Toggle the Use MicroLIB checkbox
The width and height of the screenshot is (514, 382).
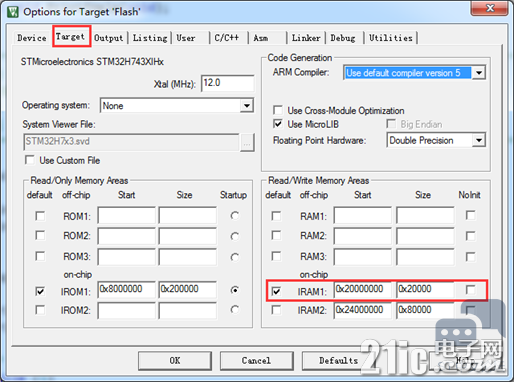(277, 124)
